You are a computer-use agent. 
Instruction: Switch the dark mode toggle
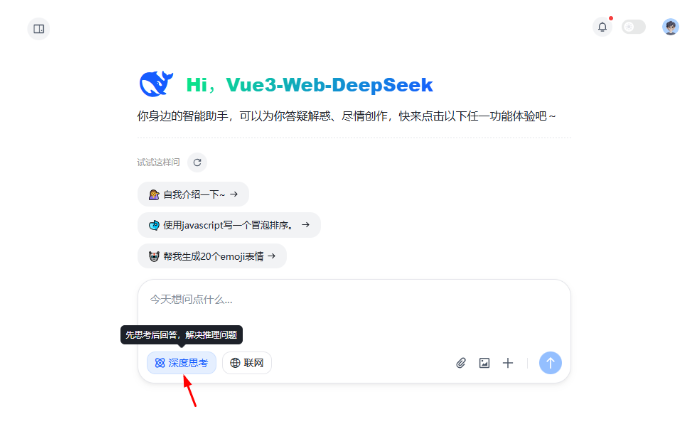tap(633, 27)
